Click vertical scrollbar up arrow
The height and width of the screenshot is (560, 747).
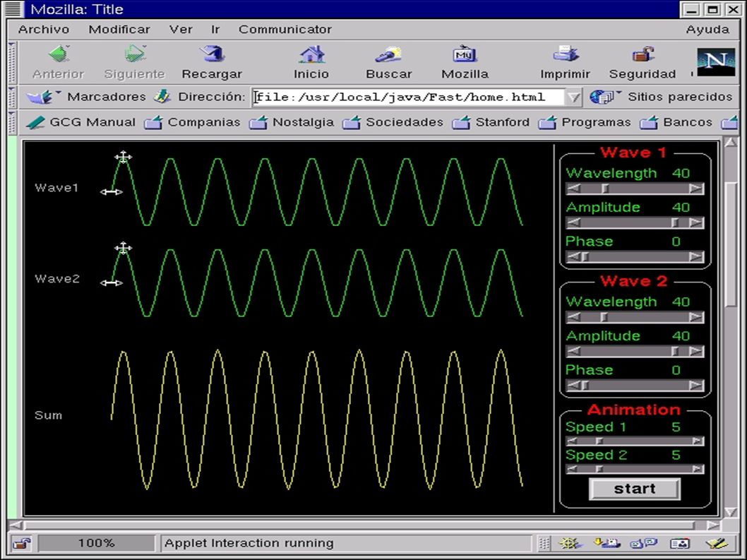pyautogui.click(x=731, y=142)
